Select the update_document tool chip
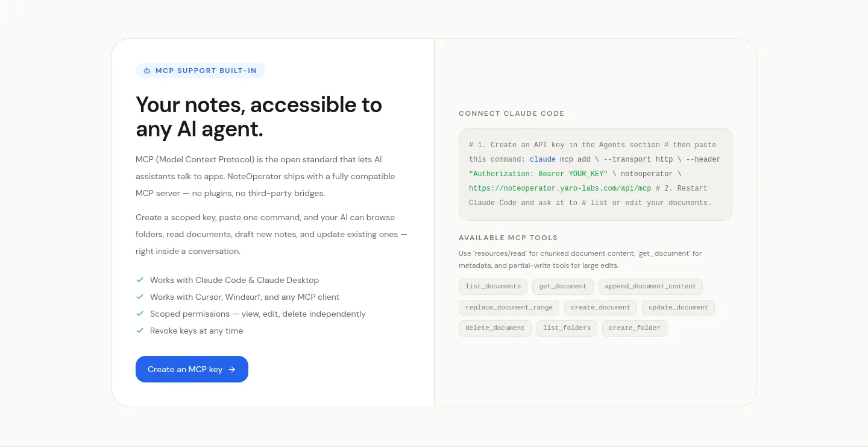The width and height of the screenshot is (868, 447). (x=678, y=308)
